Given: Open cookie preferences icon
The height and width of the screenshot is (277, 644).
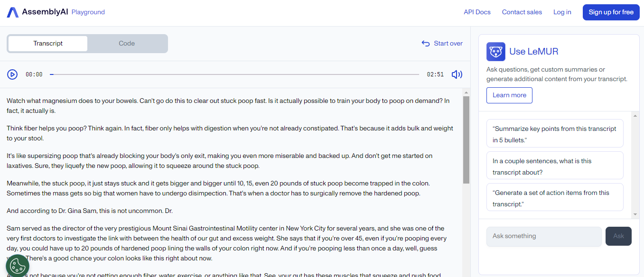Looking at the screenshot, I should [x=18, y=266].
